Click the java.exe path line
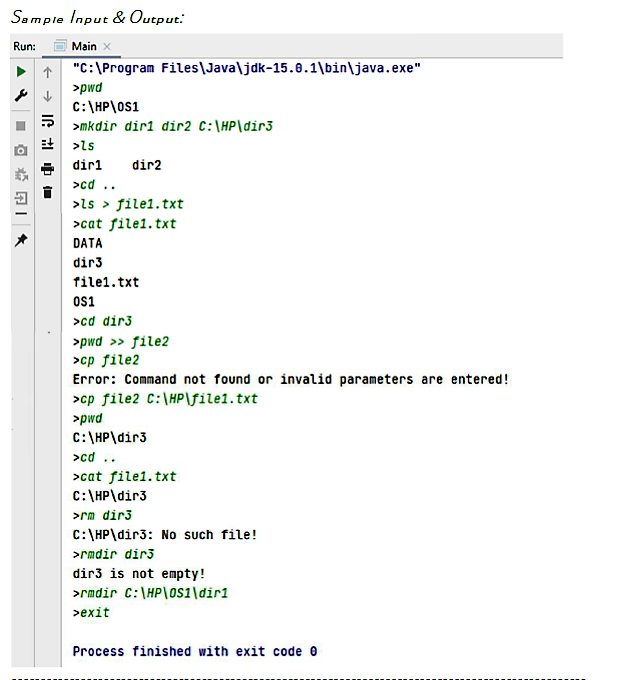The height and width of the screenshot is (680, 629). (246, 68)
